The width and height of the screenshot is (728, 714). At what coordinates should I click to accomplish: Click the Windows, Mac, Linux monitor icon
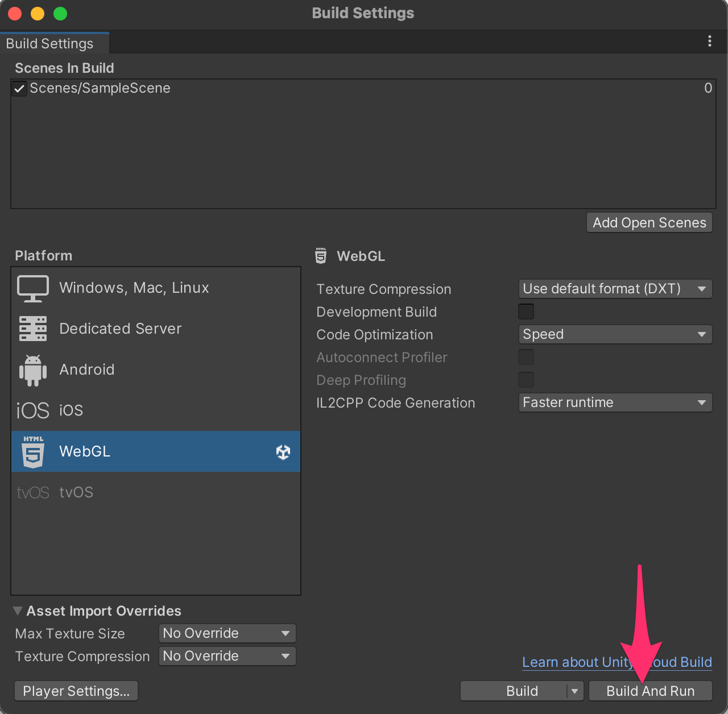point(33,288)
